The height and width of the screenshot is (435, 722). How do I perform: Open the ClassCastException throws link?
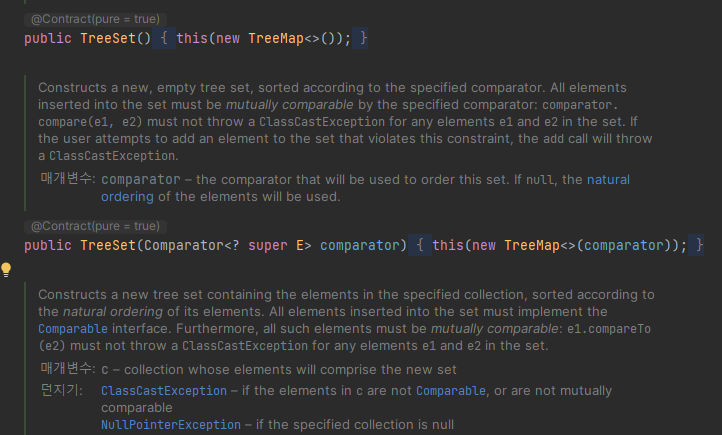pyautogui.click(x=164, y=391)
